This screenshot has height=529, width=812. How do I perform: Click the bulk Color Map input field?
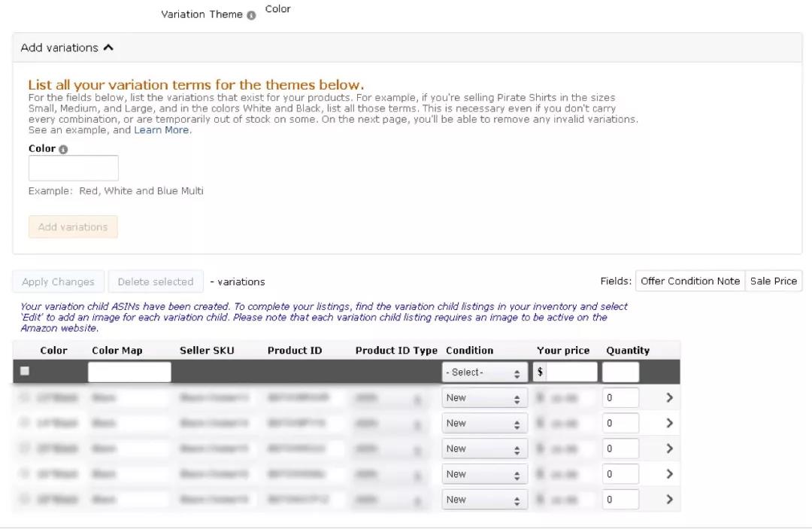(x=129, y=372)
